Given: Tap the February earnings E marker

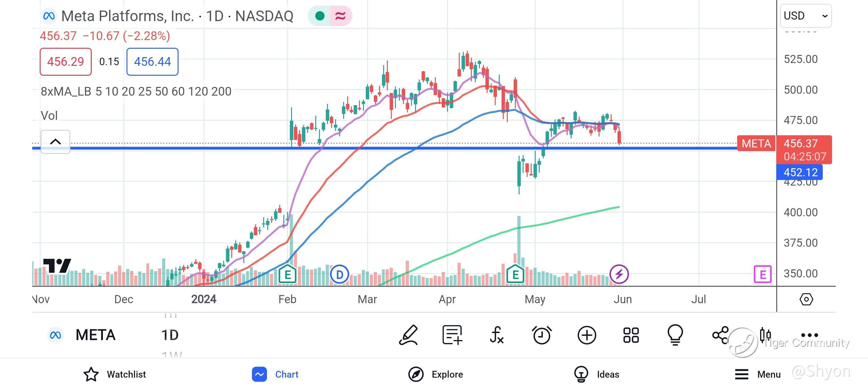Looking at the screenshot, I should (287, 274).
